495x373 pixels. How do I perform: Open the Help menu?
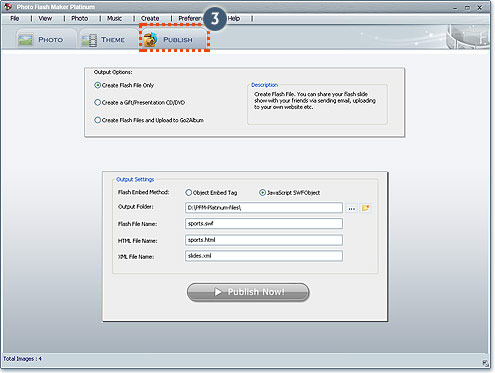click(234, 19)
